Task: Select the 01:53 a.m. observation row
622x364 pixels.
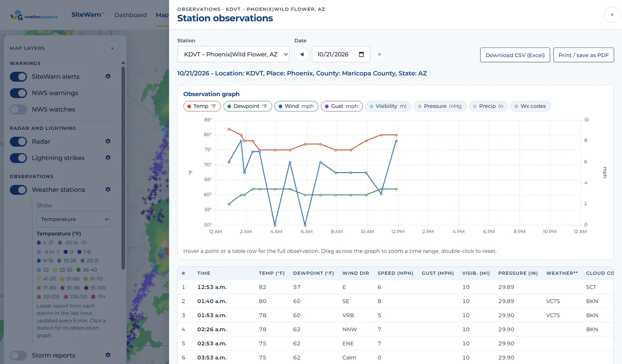Action: (395, 315)
